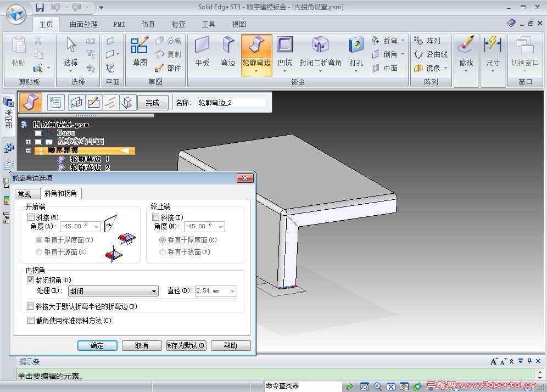This screenshot has width=547, height=392.
Task: Expand the 折弯 dropdown arrow
Action: pyautogui.click(x=403, y=41)
